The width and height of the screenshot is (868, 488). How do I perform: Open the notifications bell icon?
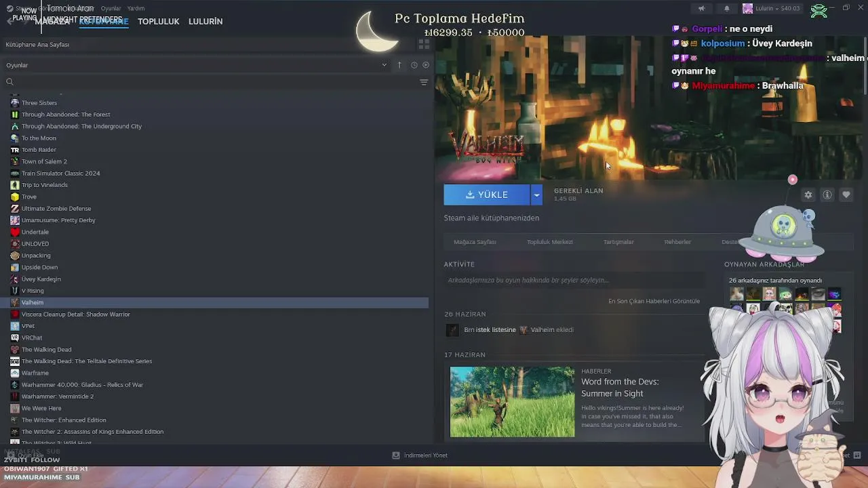coord(727,8)
